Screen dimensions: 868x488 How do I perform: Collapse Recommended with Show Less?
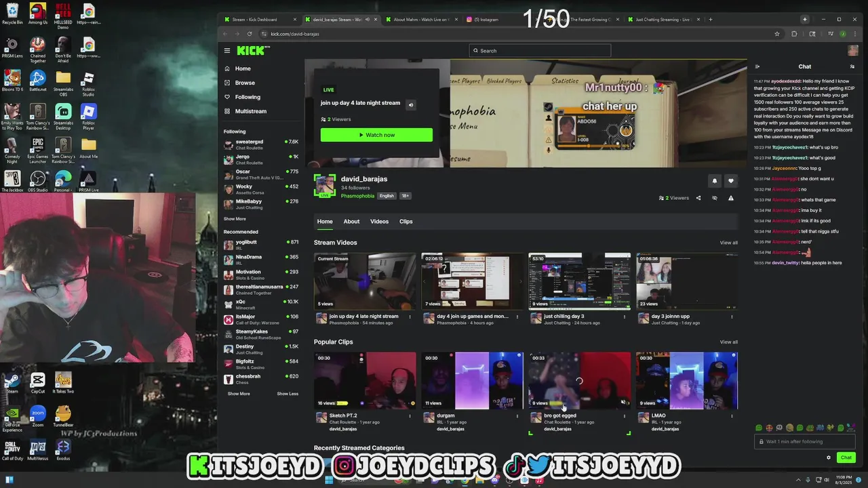click(288, 394)
